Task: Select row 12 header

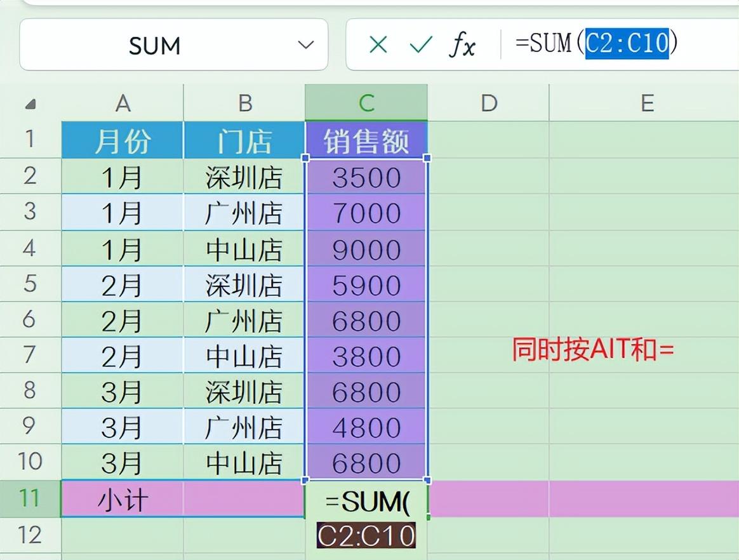Action: point(30,535)
